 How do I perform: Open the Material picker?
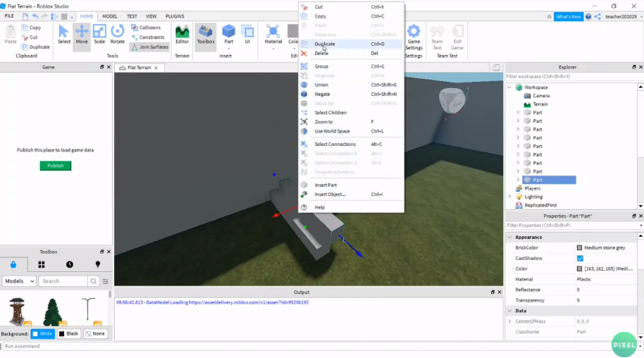(x=273, y=35)
